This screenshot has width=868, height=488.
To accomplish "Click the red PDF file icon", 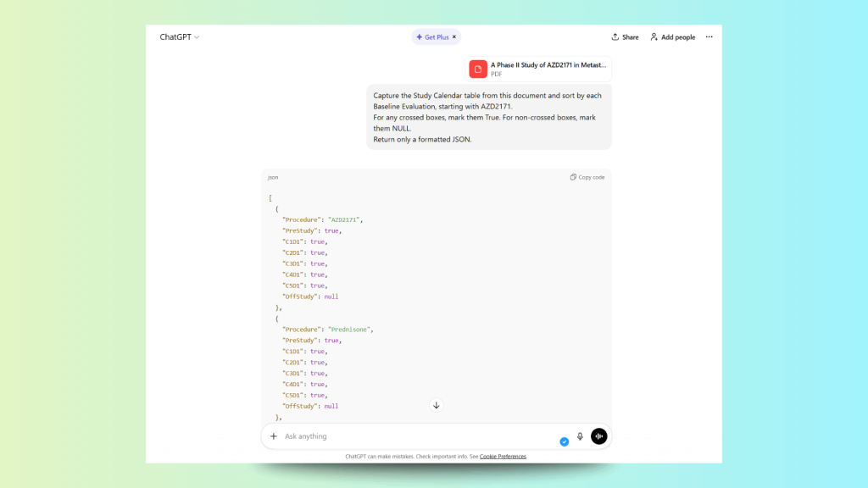I will 478,69.
